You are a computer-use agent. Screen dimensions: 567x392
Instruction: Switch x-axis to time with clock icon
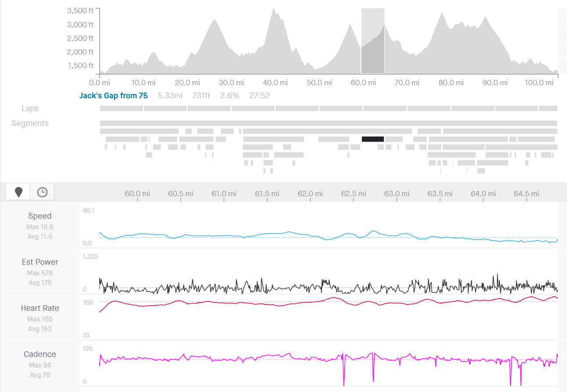pyautogui.click(x=42, y=192)
